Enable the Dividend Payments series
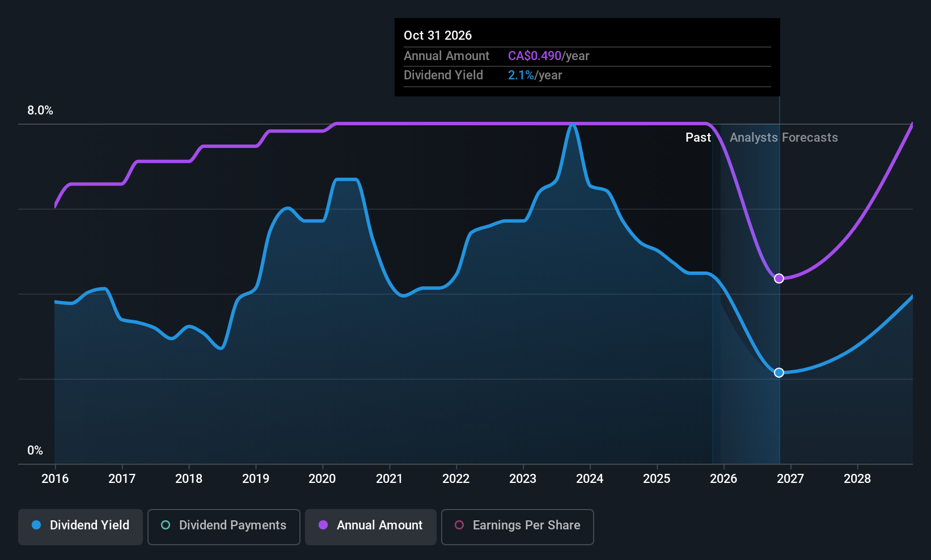The width and height of the screenshot is (931, 560). 223,527
